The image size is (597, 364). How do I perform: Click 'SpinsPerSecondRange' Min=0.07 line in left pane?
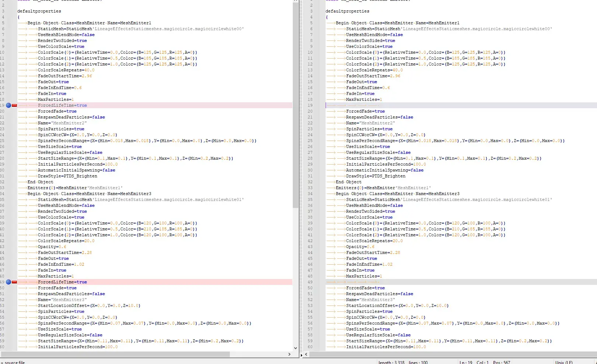pyautogui.click(x=144, y=323)
